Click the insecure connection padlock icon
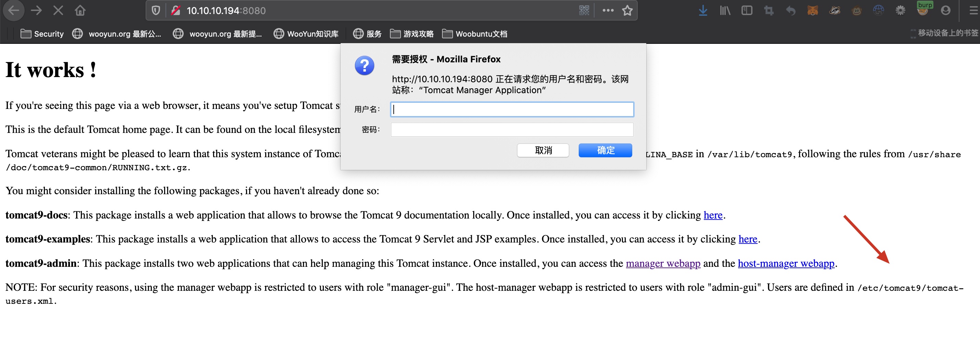The width and height of the screenshot is (980, 361). coord(175,11)
